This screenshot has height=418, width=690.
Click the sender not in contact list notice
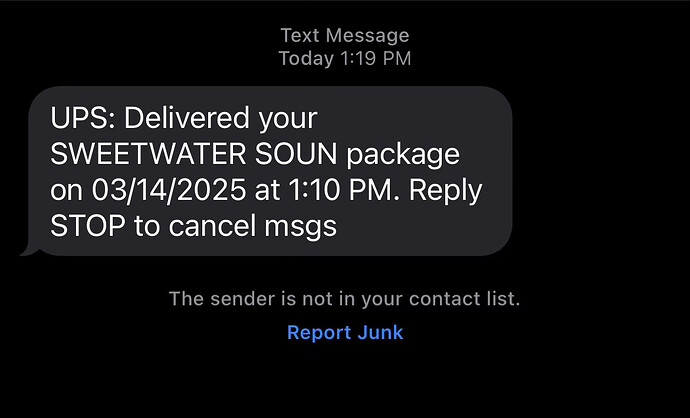[x=345, y=298]
